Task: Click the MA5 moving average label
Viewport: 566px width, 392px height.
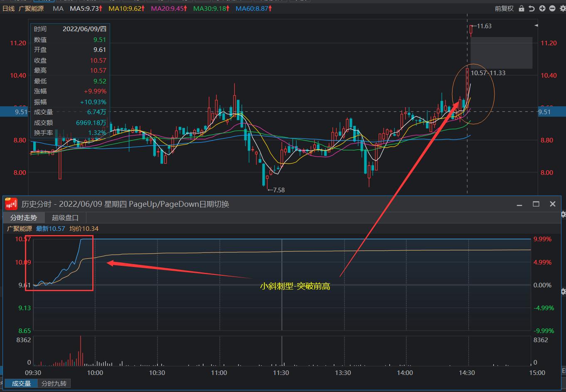Action: point(86,8)
